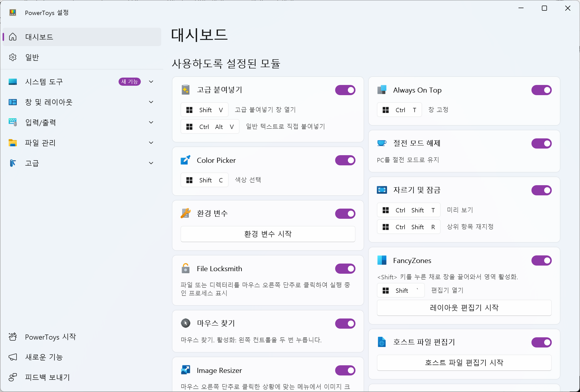Turn off the FancyZones switch
The height and width of the screenshot is (392, 580).
541,260
